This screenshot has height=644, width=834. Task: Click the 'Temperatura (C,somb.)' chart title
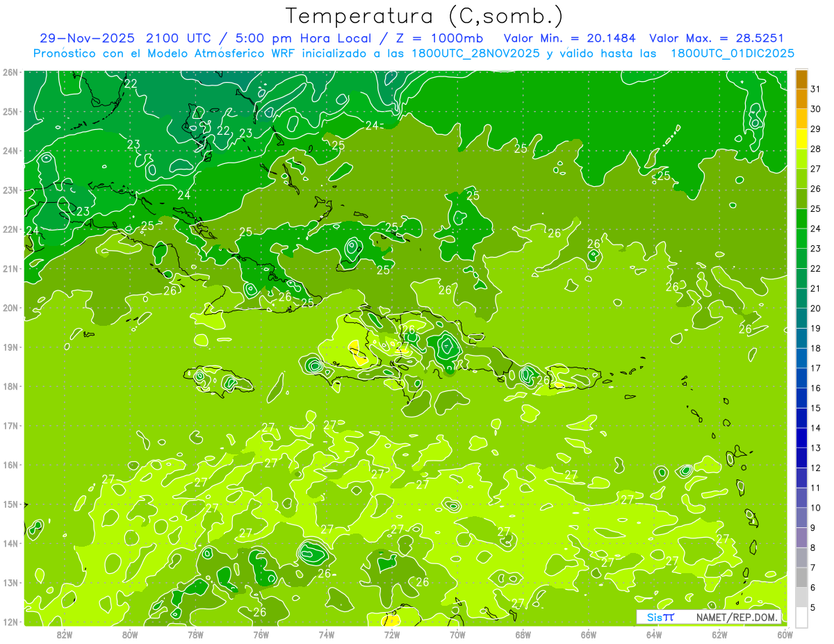click(x=425, y=16)
